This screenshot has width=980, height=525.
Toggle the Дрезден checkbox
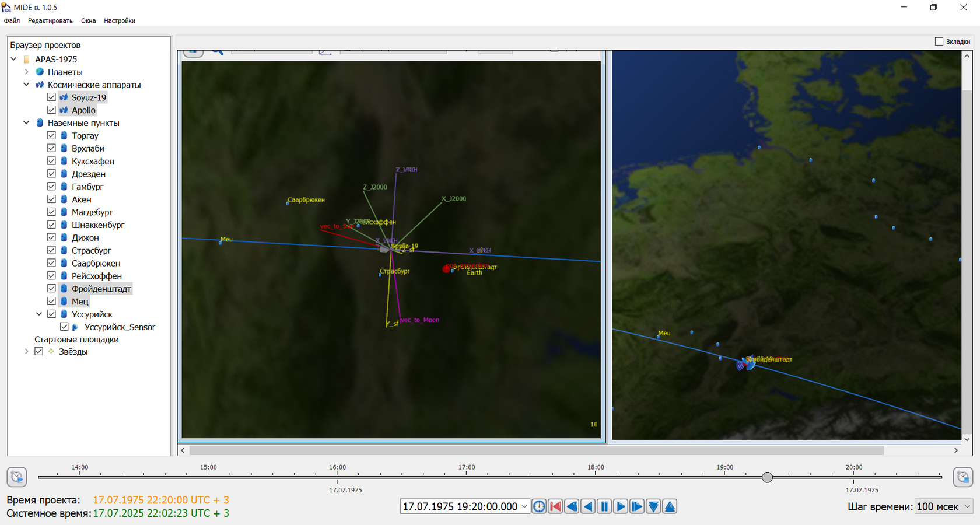(51, 174)
